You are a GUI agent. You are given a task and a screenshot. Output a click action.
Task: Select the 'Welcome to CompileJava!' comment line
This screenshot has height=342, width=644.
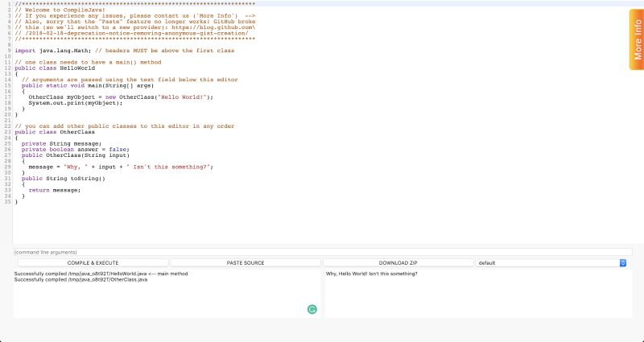point(60,10)
